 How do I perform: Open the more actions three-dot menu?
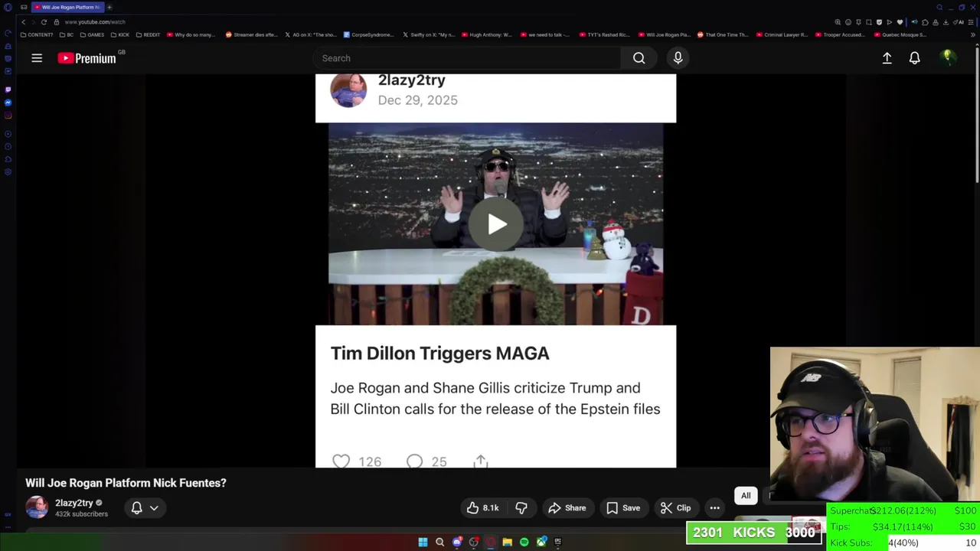pos(714,507)
